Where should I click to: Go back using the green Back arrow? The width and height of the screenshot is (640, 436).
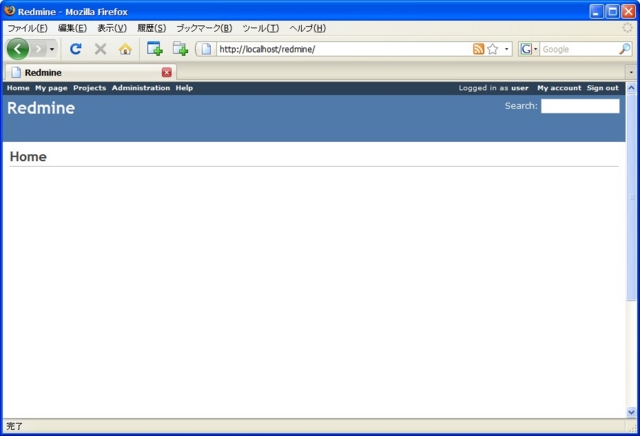[x=18, y=49]
